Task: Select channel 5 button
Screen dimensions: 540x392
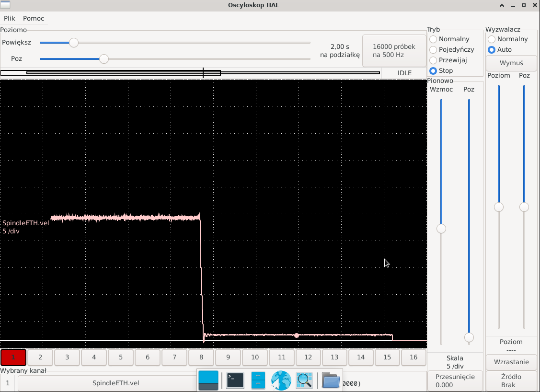Action: [121, 357]
